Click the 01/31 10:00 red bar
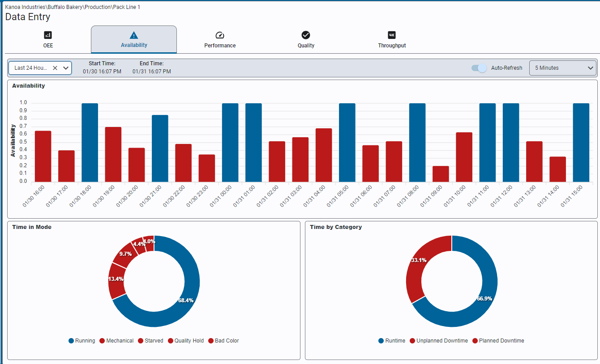Image resolution: width=600 pixels, height=364 pixels. click(x=464, y=157)
